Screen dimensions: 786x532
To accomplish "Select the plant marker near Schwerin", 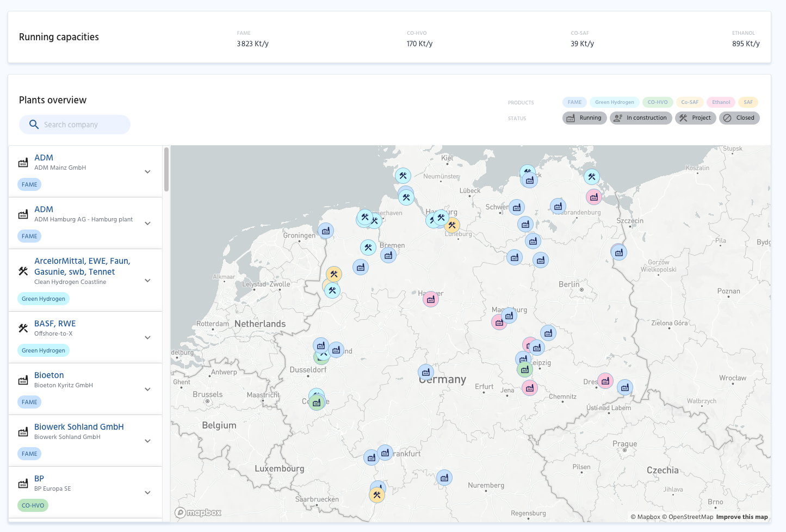I will point(517,207).
